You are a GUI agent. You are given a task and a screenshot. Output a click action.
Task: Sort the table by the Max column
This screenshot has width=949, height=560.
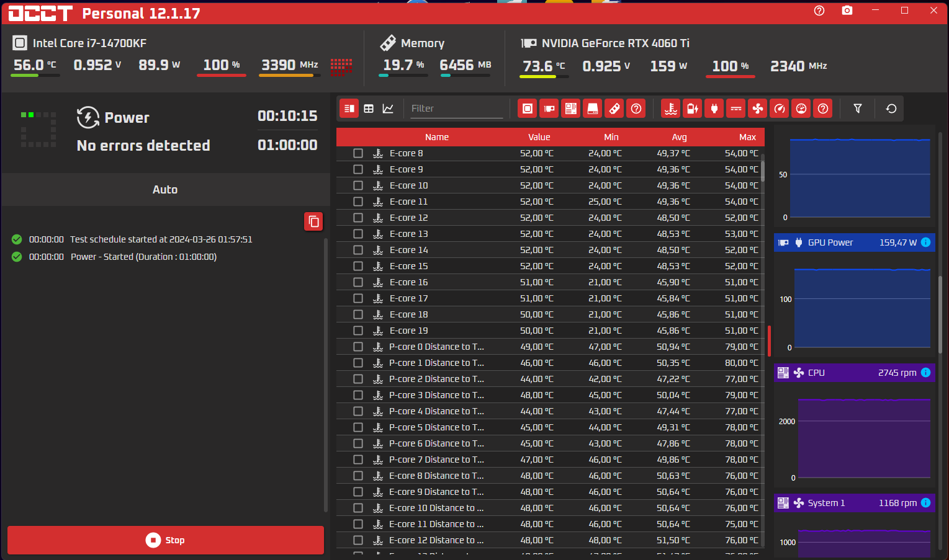click(748, 137)
